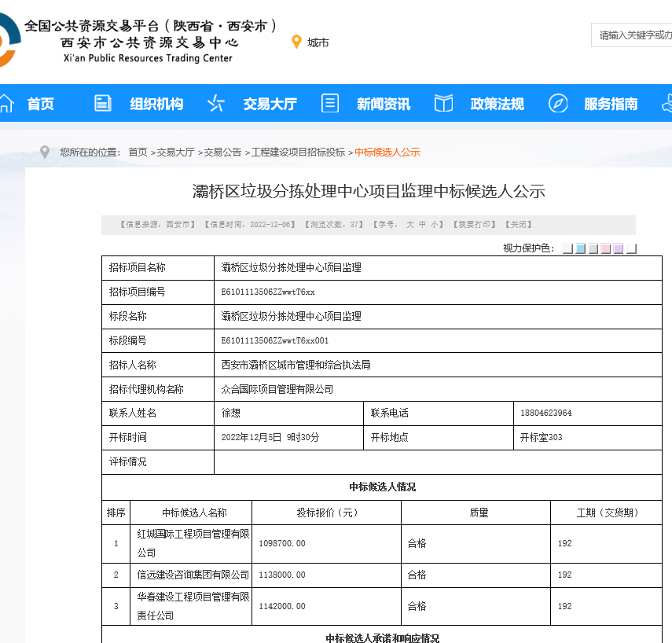
Task: Set font size to 小
Action: (434, 225)
